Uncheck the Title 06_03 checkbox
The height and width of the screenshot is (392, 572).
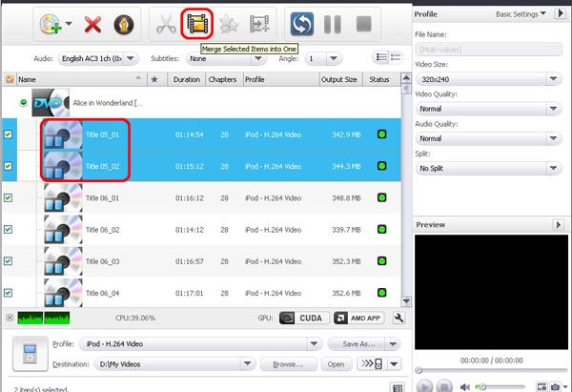click(8, 261)
